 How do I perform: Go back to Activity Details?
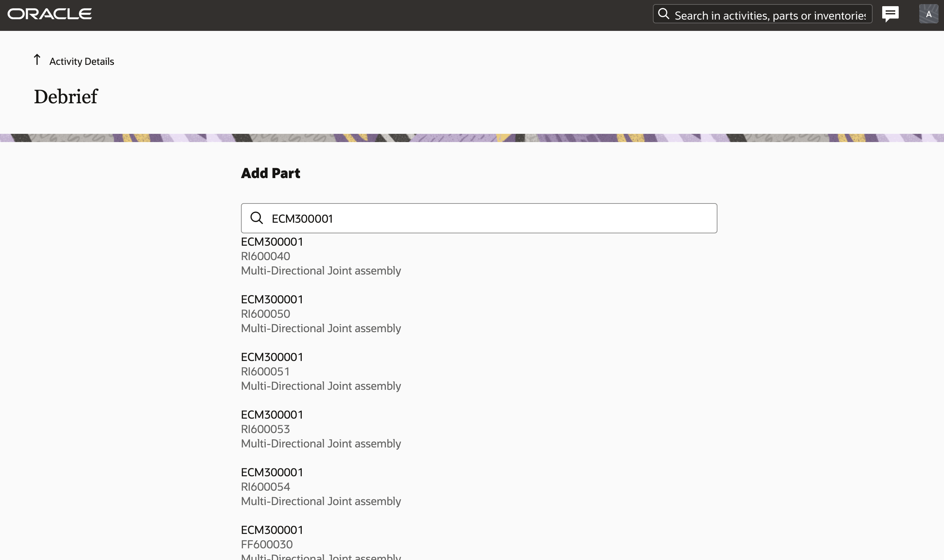click(82, 61)
